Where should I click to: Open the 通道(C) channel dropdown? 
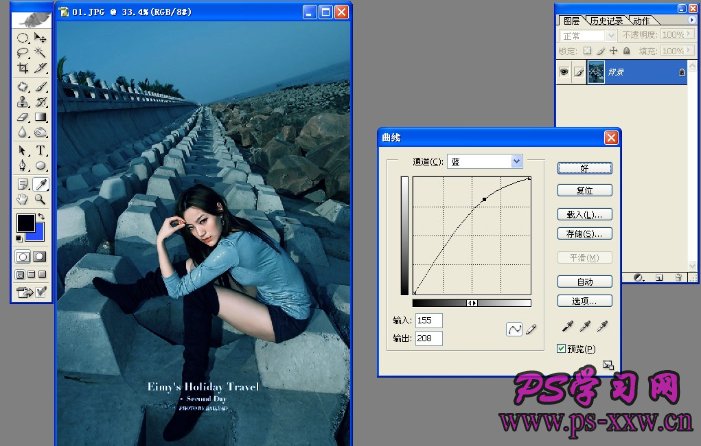[x=516, y=161]
